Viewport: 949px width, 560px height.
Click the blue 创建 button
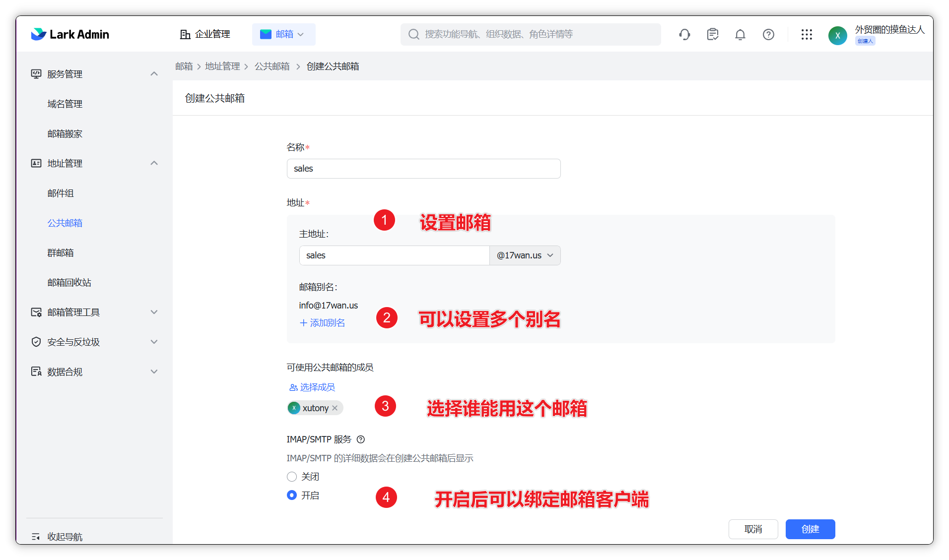[x=810, y=529]
